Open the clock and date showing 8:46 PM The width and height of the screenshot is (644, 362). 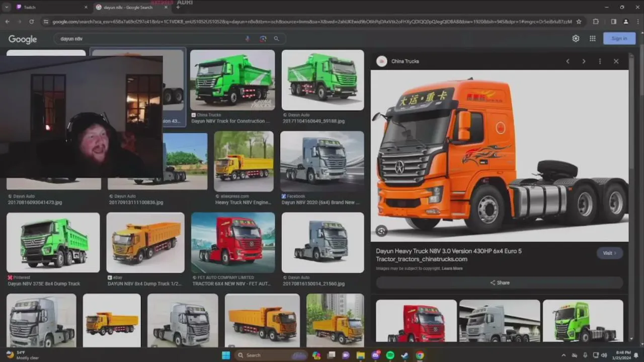coord(621,355)
